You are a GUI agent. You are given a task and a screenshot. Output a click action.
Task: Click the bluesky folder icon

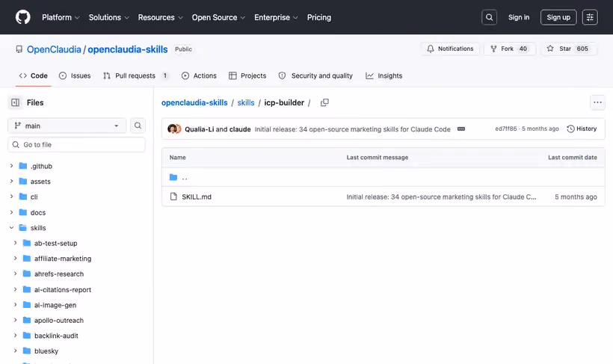tap(27, 351)
